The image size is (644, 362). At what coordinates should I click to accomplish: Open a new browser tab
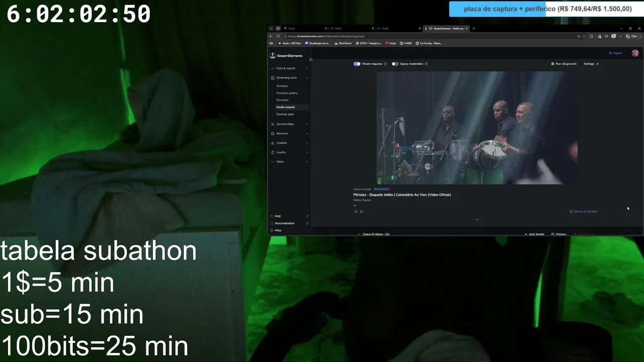pos(473,29)
